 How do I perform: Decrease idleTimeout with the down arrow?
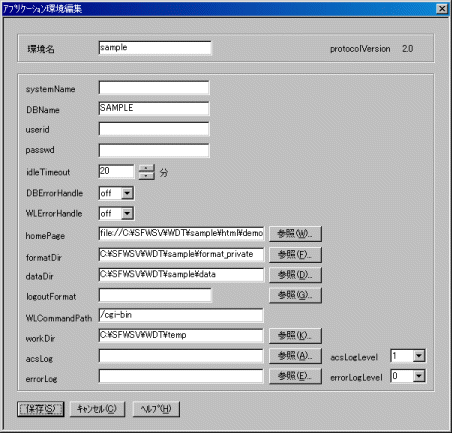click(147, 176)
